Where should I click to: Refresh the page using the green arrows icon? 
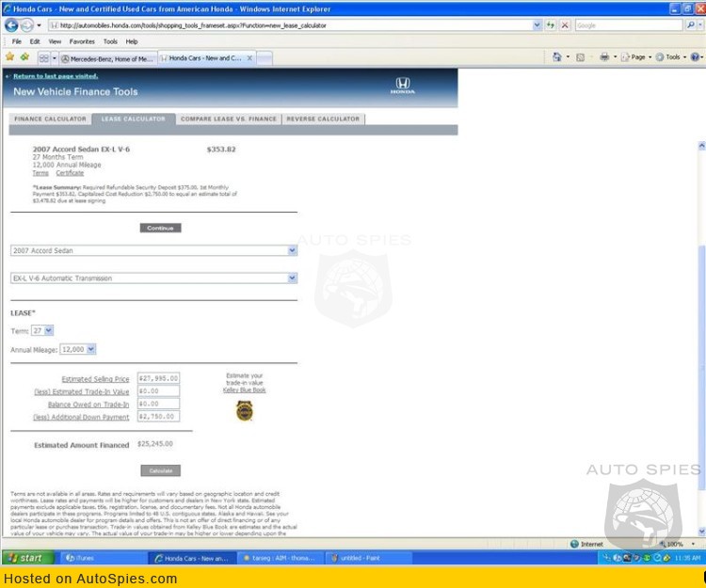tap(551, 25)
